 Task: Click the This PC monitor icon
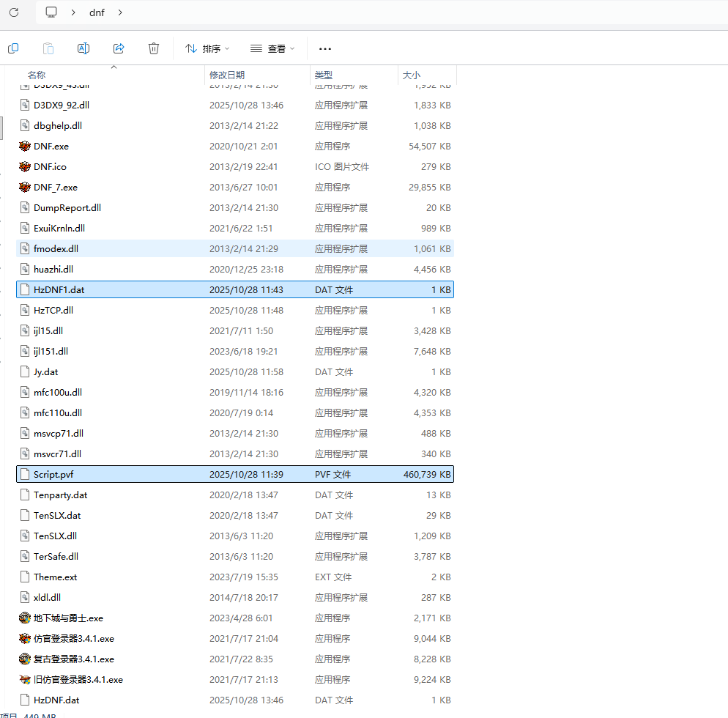(51, 12)
